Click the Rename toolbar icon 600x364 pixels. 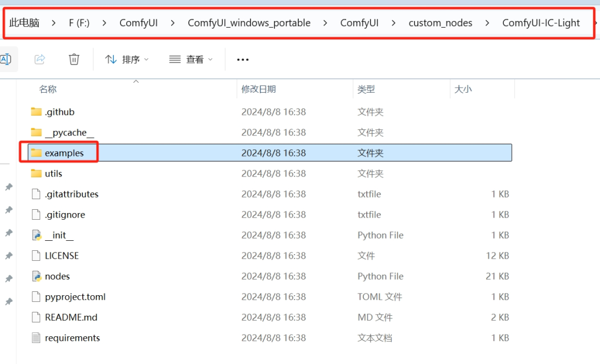(6, 59)
